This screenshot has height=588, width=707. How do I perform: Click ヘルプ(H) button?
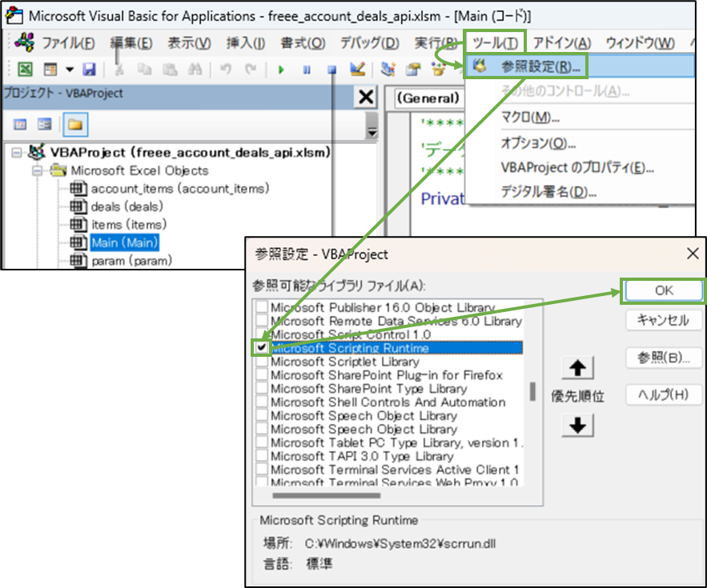click(x=664, y=395)
